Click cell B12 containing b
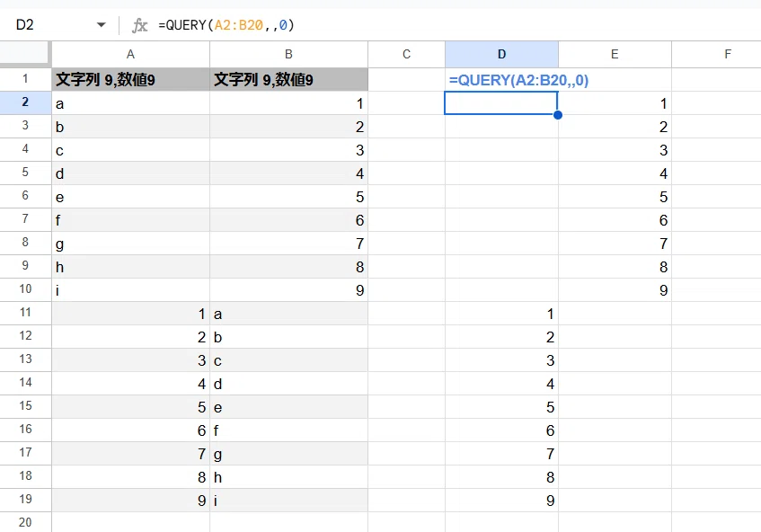761x532 pixels. pos(288,336)
